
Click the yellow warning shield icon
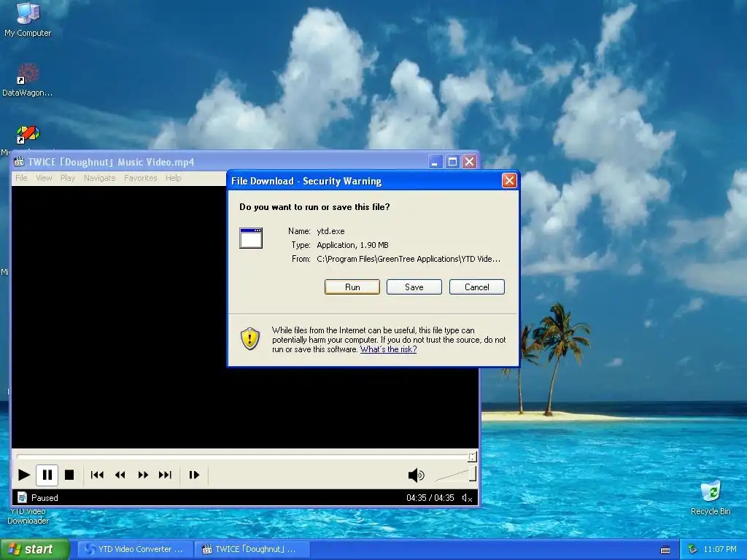point(250,338)
